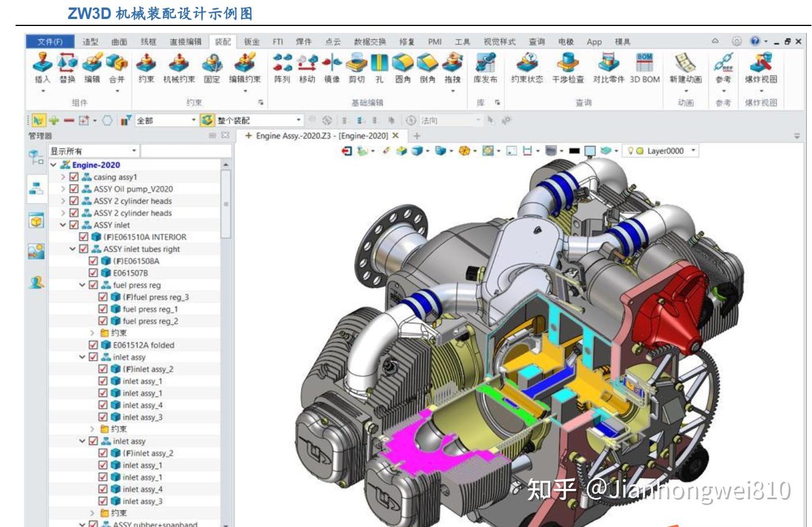Click the 3D BOM icon
Image resolution: width=812 pixels, height=527 pixels.
(645, 63)
